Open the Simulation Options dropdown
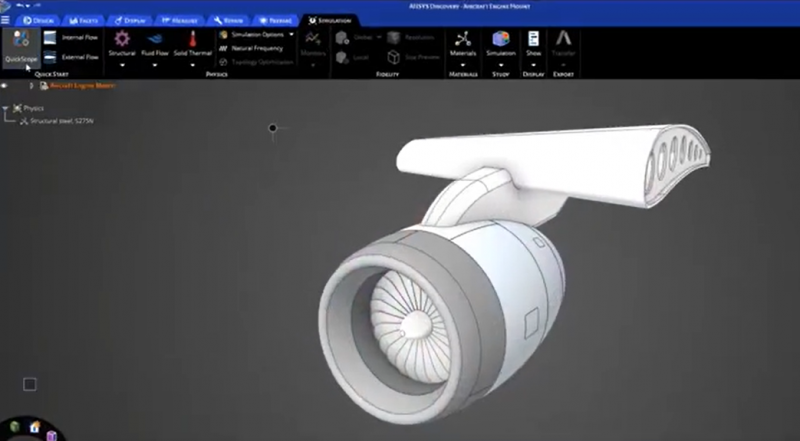Image resolution: width=800 pixels, height=441 pixels. tap(291, 34)
